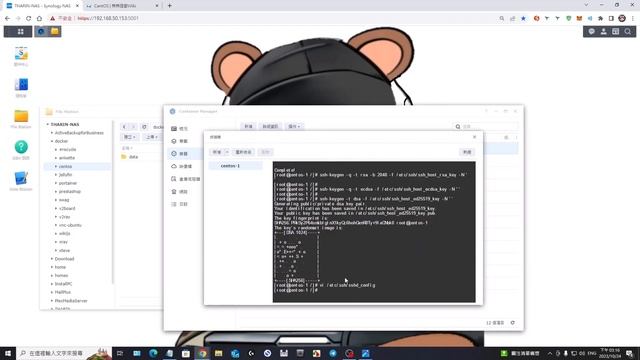Open the DSM user options icon
This screenshot has height=360, width=640.
(x=603, y=31)
